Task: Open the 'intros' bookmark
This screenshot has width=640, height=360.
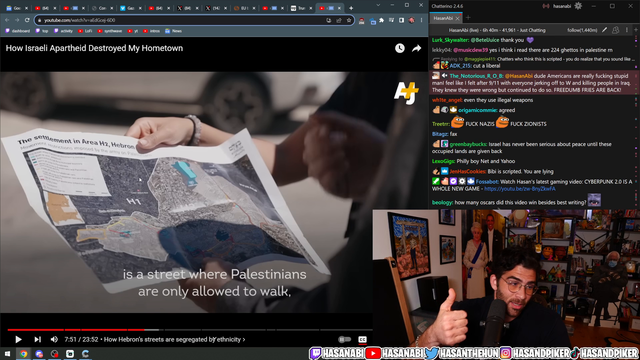Action: (x=152, y=31)
